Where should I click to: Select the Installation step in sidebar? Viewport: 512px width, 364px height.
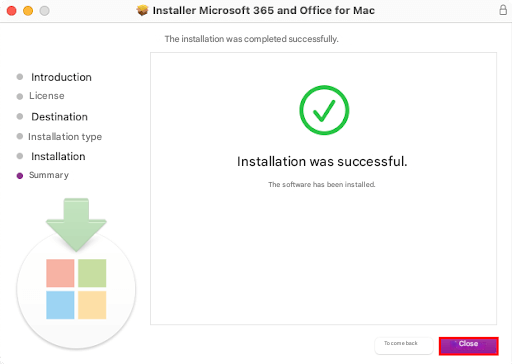[58, 156]
